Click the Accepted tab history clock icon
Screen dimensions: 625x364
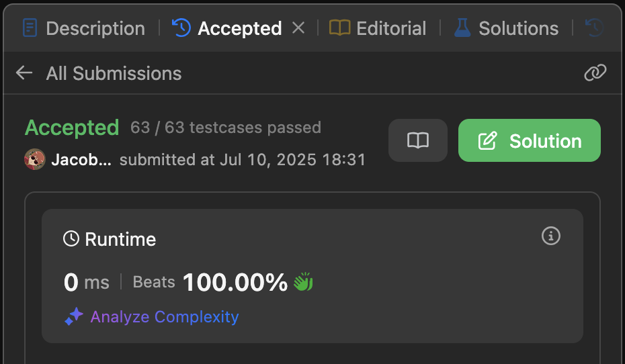[181, 28]
